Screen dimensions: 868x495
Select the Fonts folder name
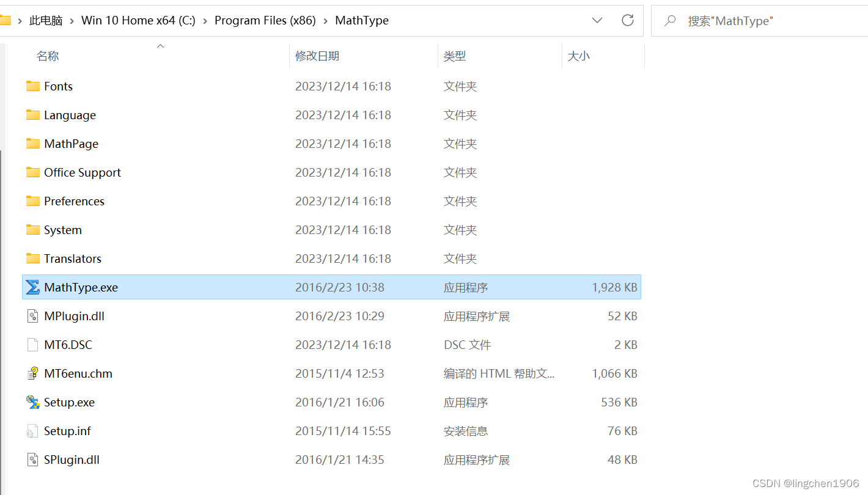[x=58, y=86]
